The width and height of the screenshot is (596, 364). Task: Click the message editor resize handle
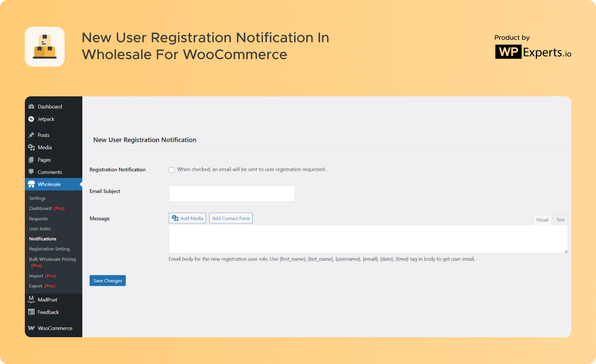[565, 251]
